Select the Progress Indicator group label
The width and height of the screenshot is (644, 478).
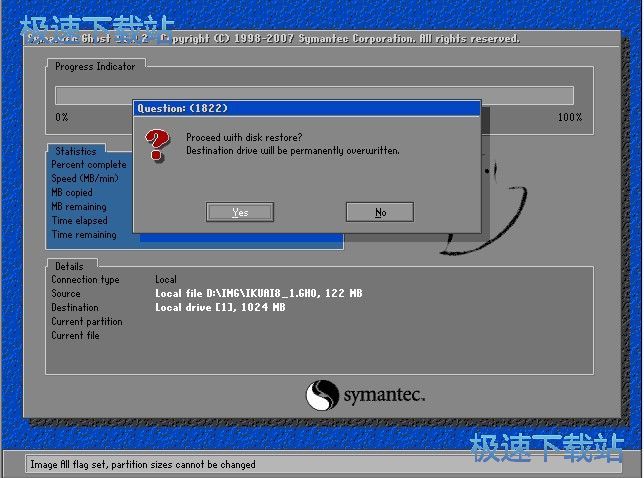pyautogui.click(x=95, y=67)
